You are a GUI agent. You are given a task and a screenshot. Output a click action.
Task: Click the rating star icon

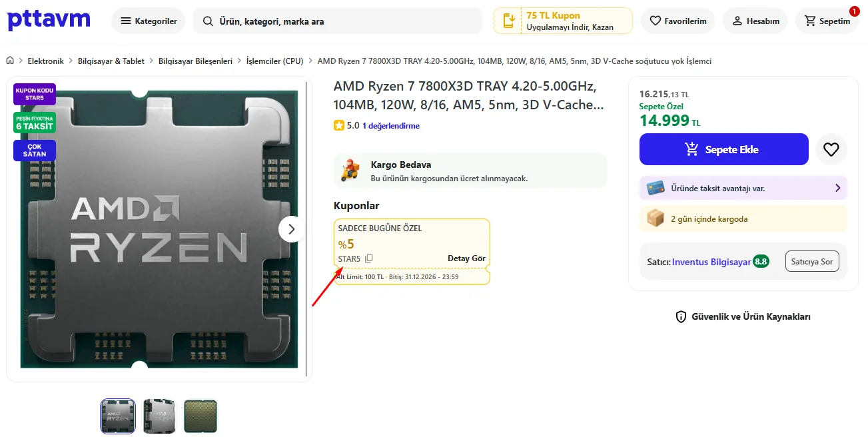point(339,125)
